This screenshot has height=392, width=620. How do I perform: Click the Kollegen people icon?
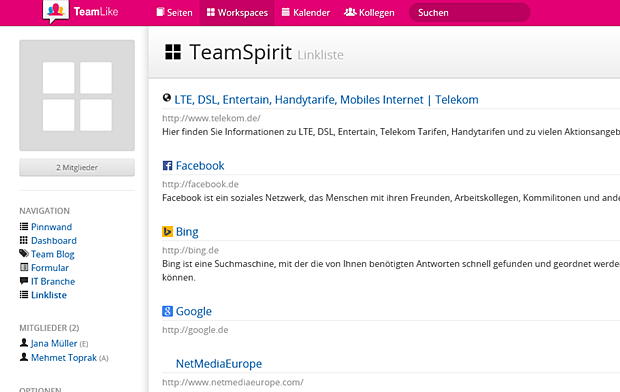pyautogui.click(x=350, y=12)
